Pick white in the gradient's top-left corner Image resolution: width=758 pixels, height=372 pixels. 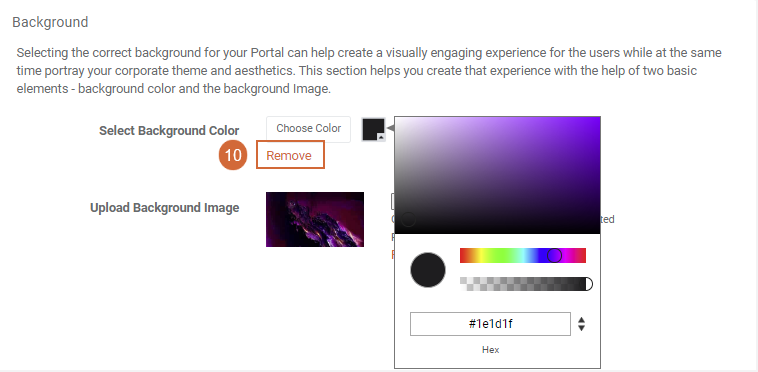tap(398, 119)
